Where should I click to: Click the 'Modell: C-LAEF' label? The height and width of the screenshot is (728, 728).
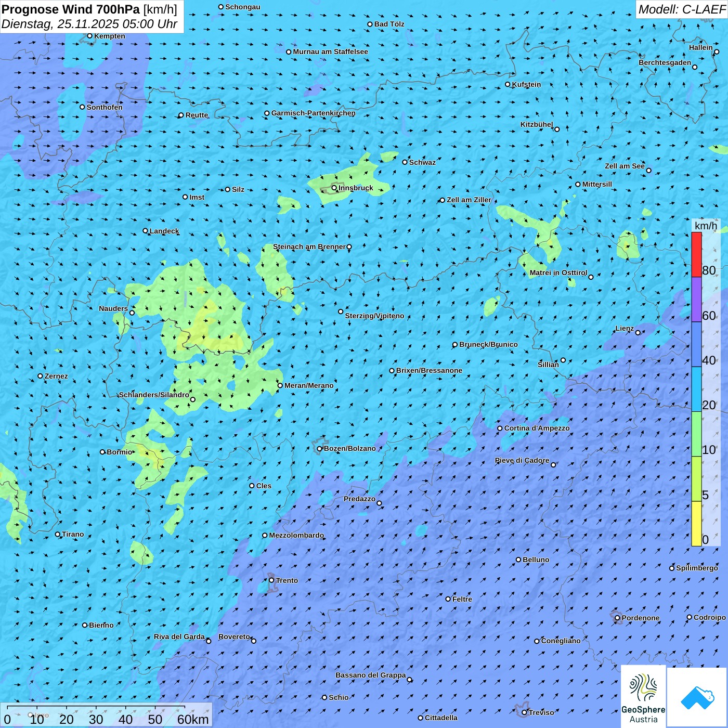682,9
